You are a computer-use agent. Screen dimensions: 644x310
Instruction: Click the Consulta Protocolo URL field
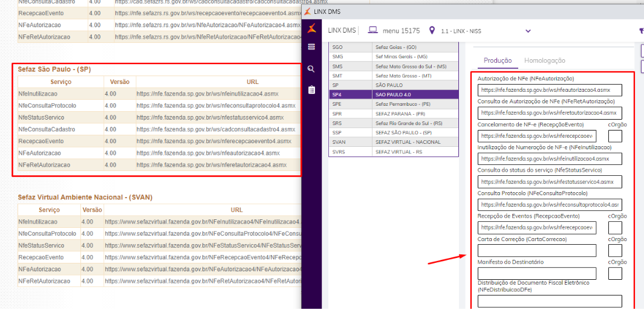tap(550, 205)
